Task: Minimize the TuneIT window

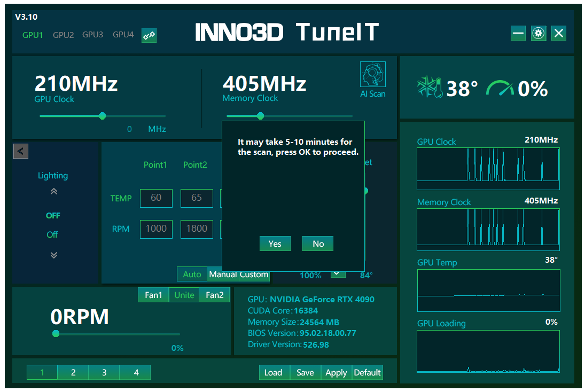Action: [x=518, y=33]
